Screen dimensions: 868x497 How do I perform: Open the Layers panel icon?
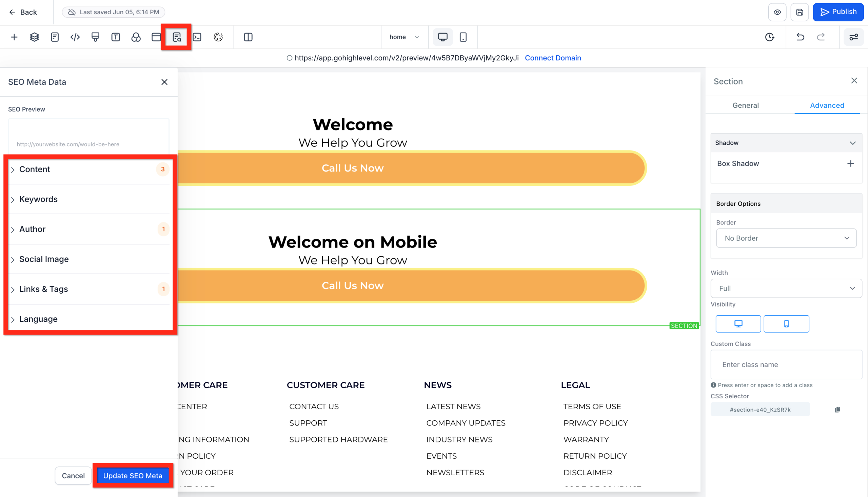pos(34,37)
